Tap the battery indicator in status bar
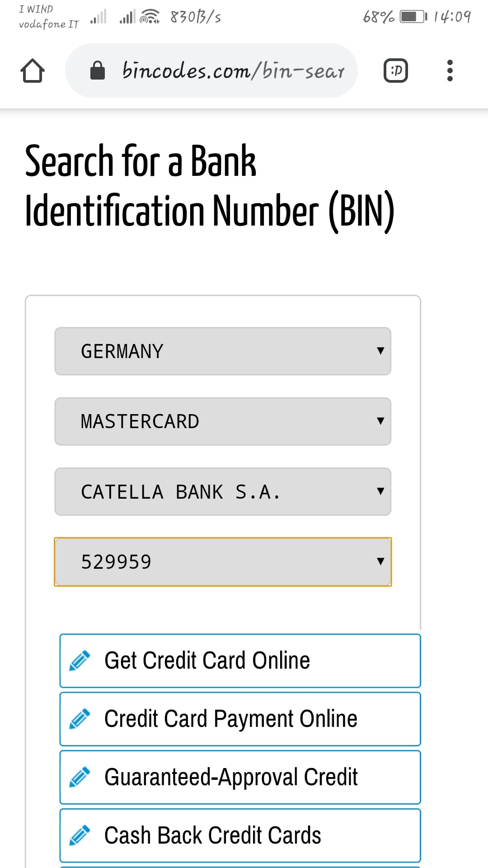The image size is (488, 868). pos(413,17)
